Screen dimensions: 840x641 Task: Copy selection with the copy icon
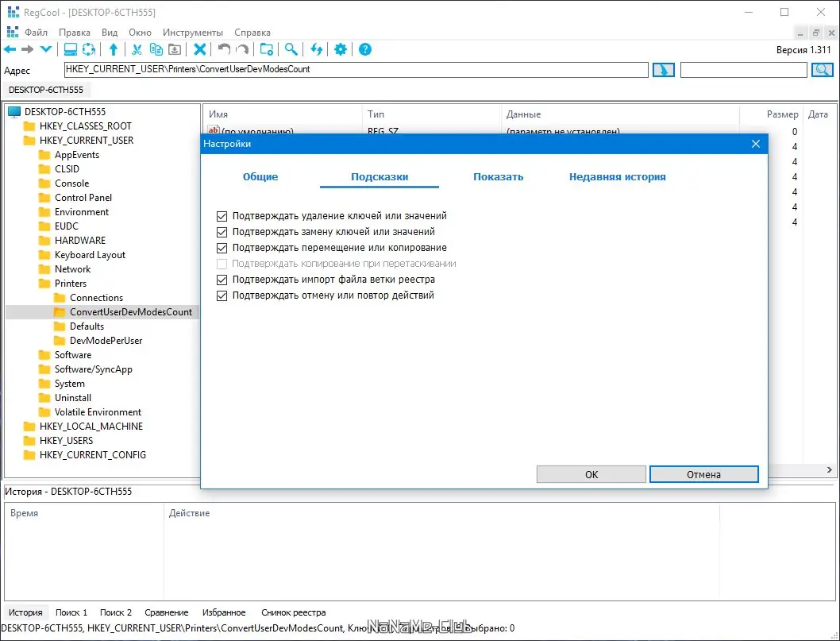point(156,49)
